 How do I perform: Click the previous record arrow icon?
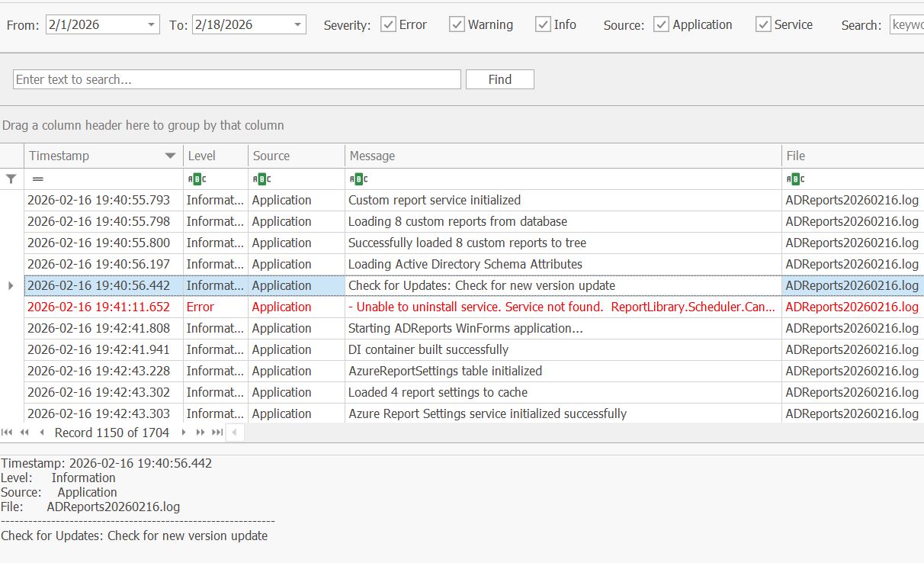coord(42,433)
